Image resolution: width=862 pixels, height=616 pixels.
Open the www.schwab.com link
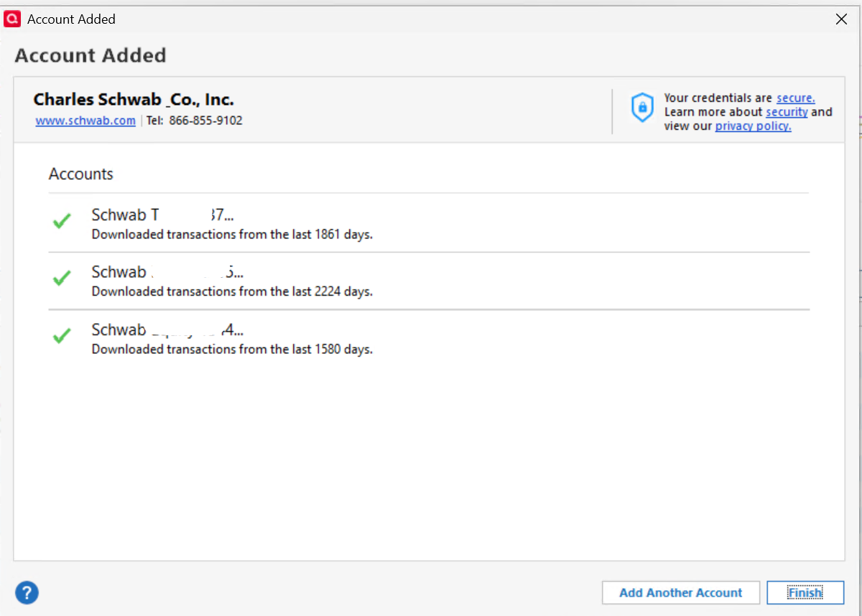(85, 121)
